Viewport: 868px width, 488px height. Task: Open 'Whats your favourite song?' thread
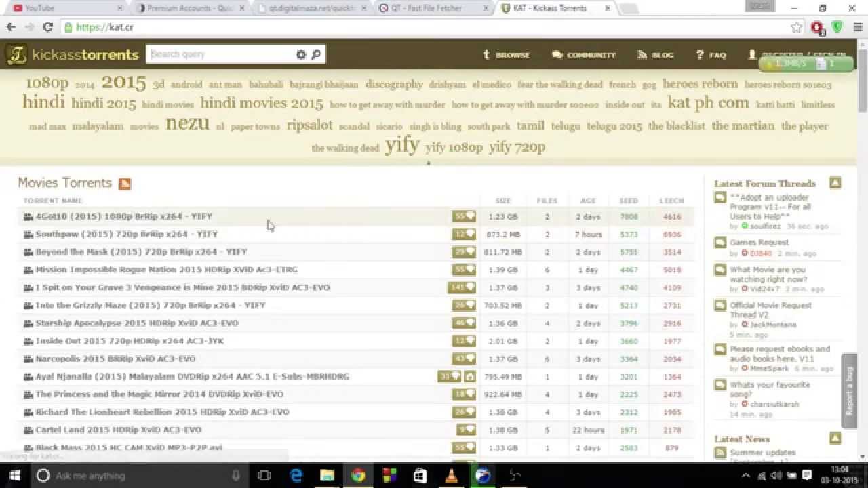coord(770,389)
